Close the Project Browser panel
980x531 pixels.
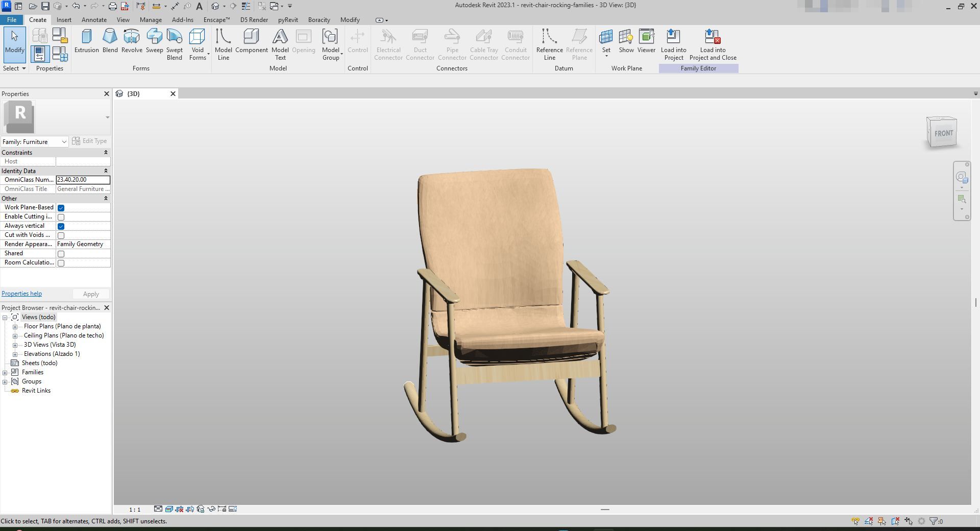coord(107,308)
